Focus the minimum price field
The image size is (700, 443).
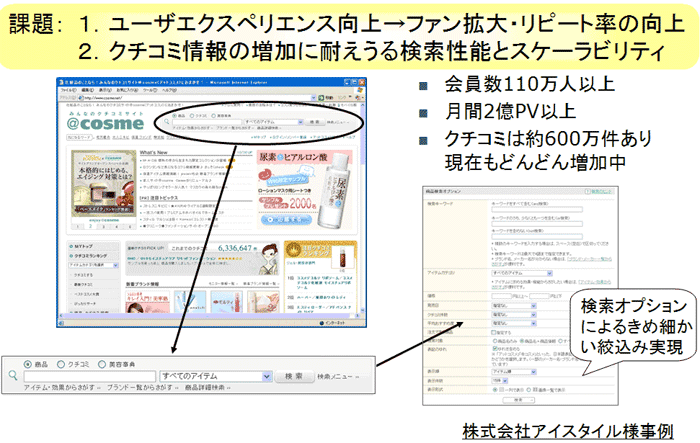tap(501, 296)
